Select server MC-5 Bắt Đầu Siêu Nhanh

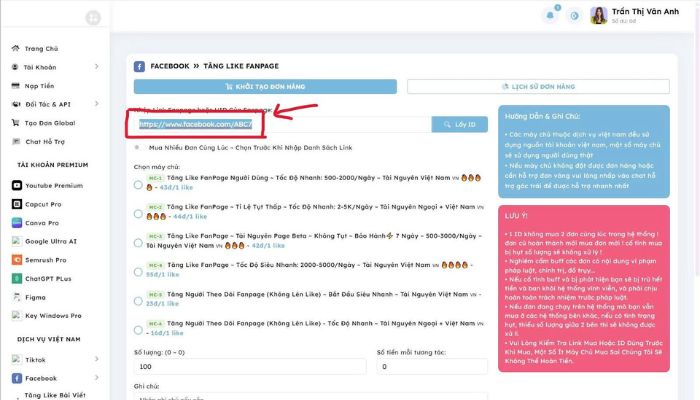[138, 301]
